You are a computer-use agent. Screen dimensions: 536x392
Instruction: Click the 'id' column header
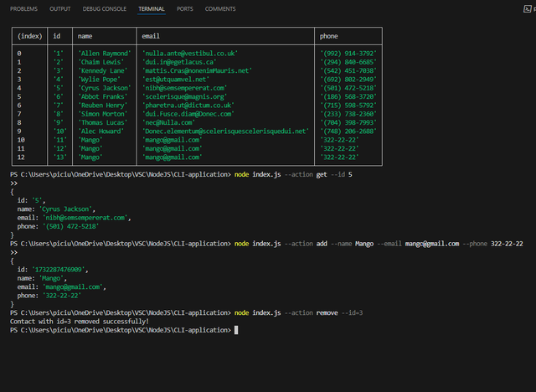point(57,36)
